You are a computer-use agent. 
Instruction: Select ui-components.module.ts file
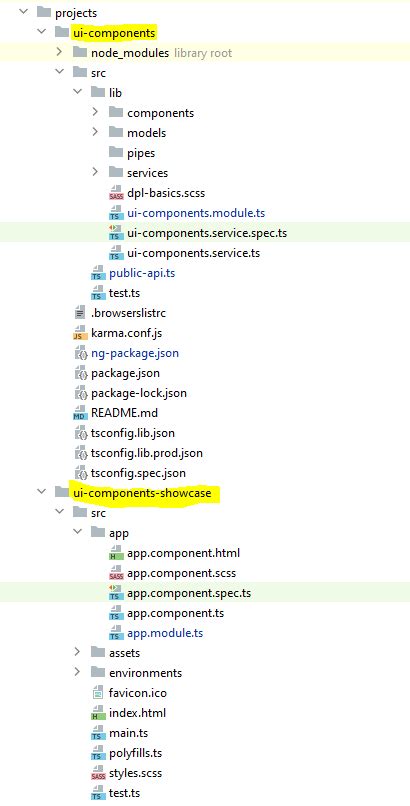(196, 213)
